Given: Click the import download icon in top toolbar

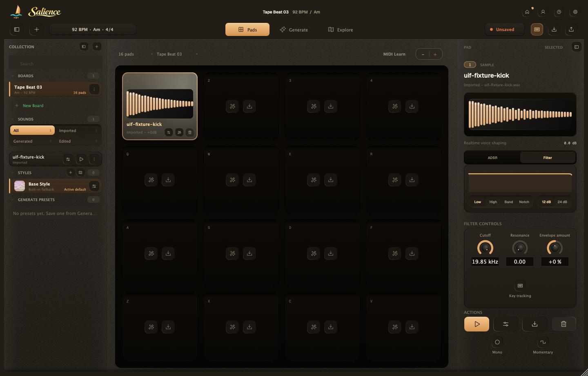Looking at the screenshot, I should tap(554, 29).
